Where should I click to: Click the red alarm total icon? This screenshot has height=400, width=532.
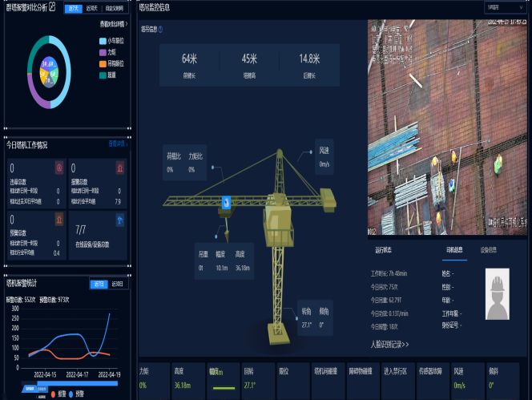tap(119, 168)
